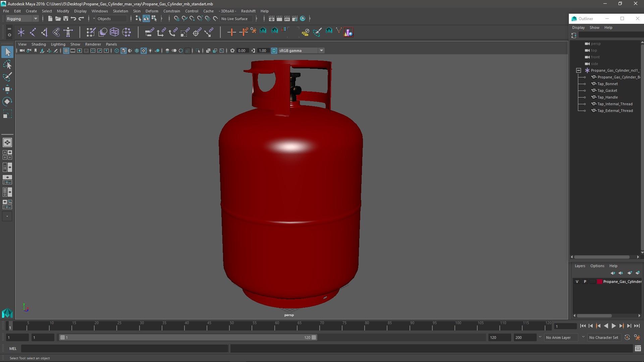Open the Quick Rig human figure icon
This screenshot has width=644, height=362.
tap(68, 32)
